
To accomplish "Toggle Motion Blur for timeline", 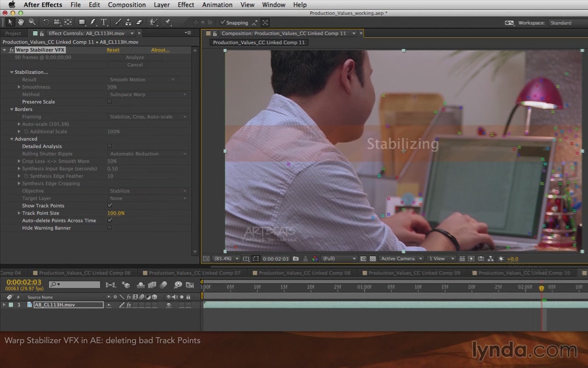I will click(x=163, y=285).
